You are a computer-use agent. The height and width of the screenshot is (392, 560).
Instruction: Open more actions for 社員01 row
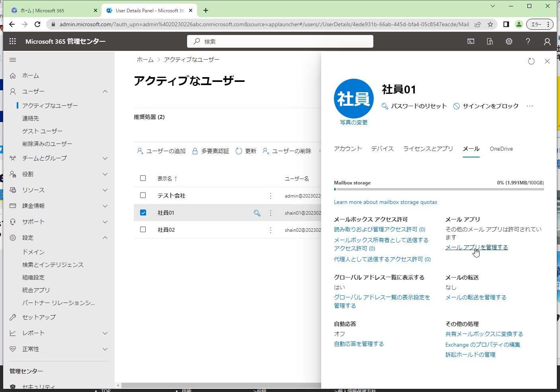[x=271, y=213]
